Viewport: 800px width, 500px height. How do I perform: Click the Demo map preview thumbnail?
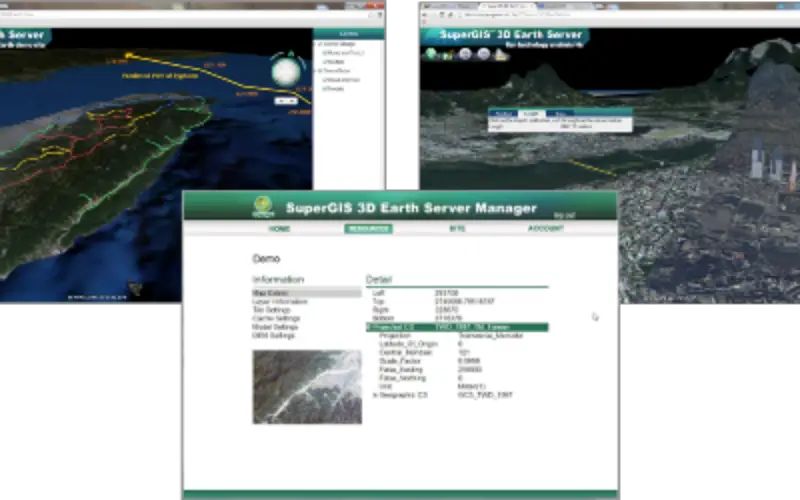307,387
